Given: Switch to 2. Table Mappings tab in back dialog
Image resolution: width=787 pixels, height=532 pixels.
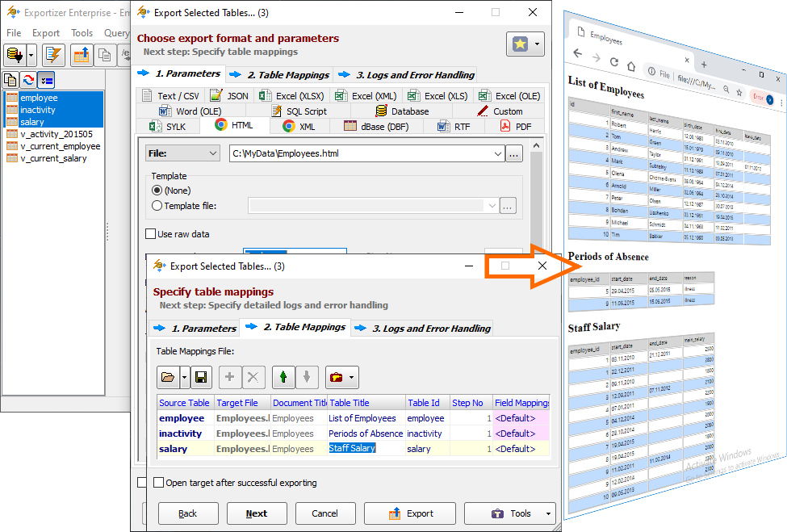Looking at the screenshot, I should coord(280,75).
